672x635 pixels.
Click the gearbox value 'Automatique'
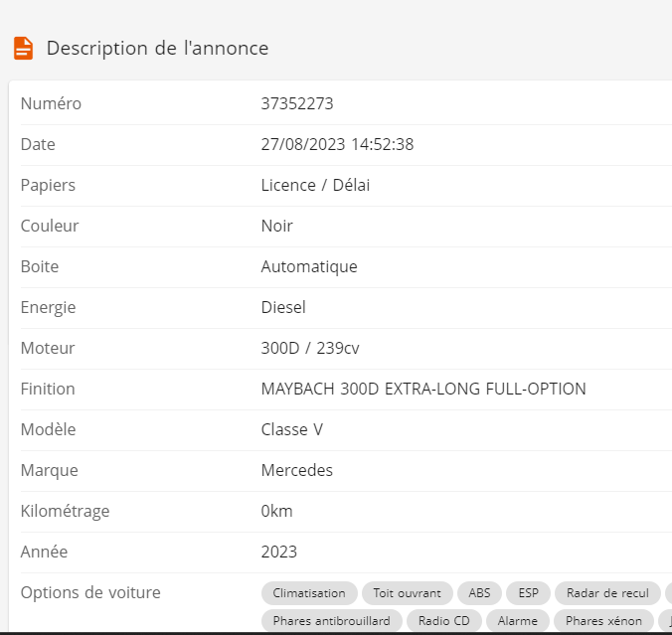[x=309, y=266]
